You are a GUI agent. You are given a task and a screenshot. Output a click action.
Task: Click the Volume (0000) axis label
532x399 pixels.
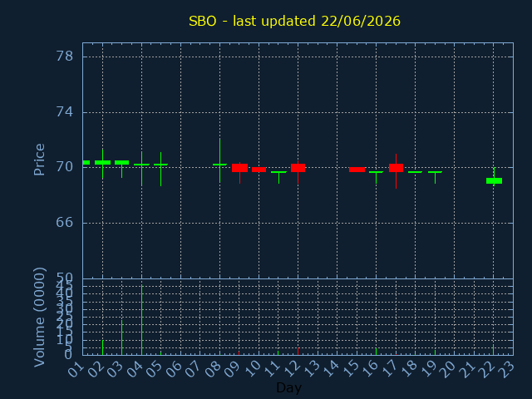point(39,318)
